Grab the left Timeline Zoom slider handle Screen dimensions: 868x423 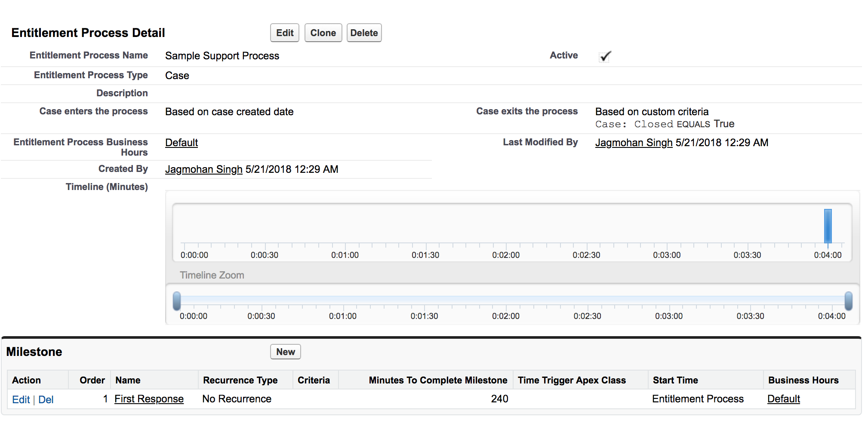tap(177, 301)
